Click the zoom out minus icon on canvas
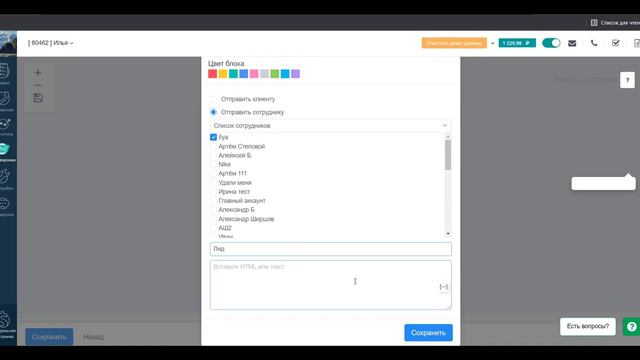Image resolution: width=640 pixels, height=360 pixels. [38, 85]
